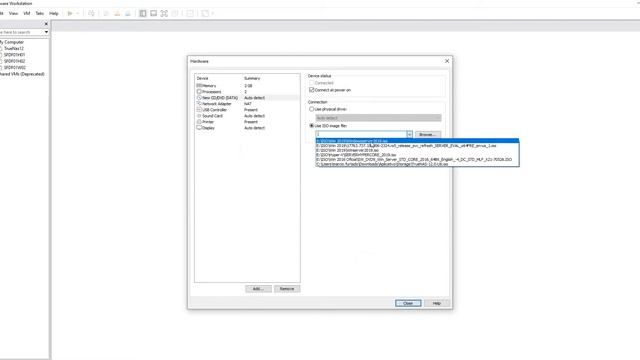Open the VM menu
The image size is (640, 360).
(x=27, y=13)
